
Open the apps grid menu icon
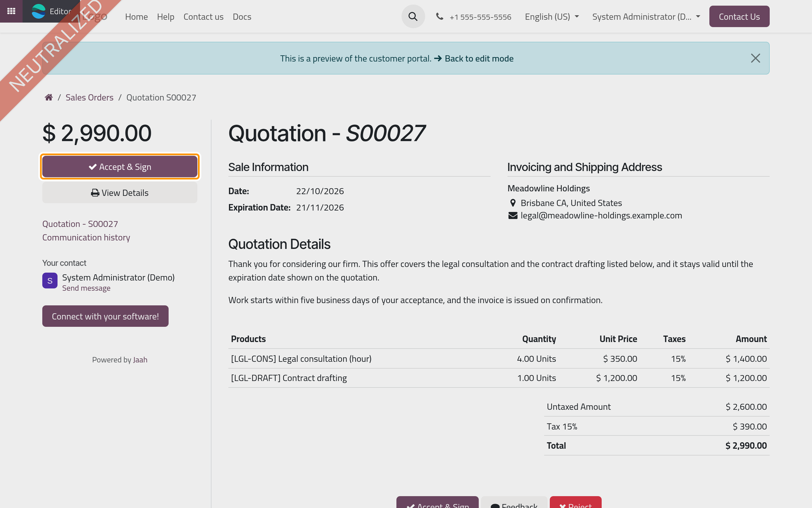click(11, 11)
